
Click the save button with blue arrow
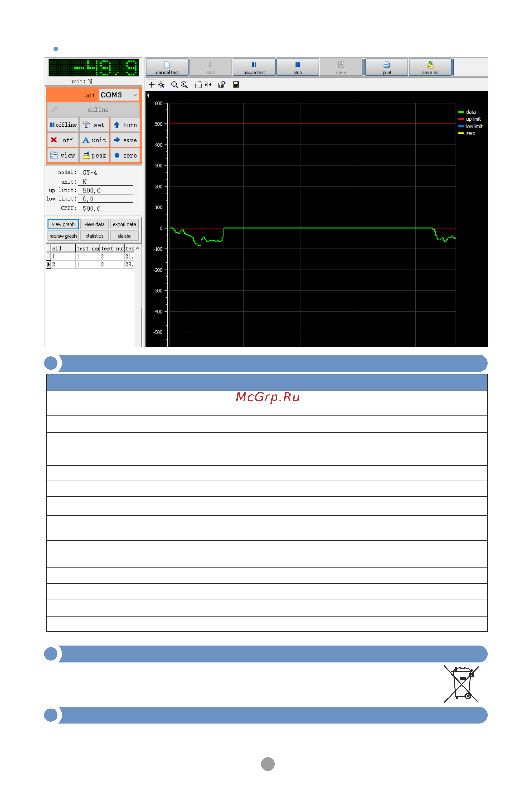coord(125,140)
